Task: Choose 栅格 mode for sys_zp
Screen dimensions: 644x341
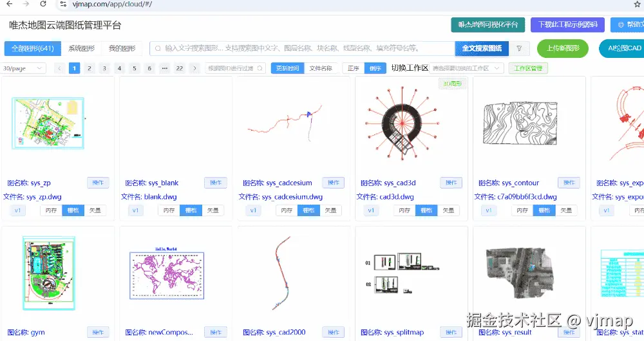Action: [x=73, y=210]
